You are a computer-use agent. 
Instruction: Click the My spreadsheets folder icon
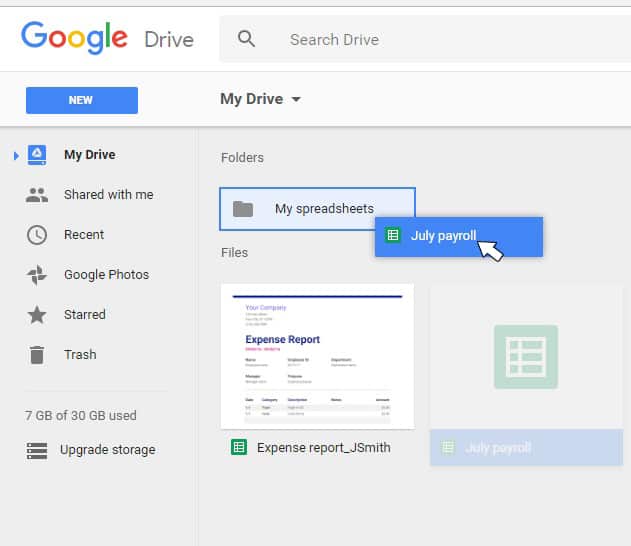(243, 209)
